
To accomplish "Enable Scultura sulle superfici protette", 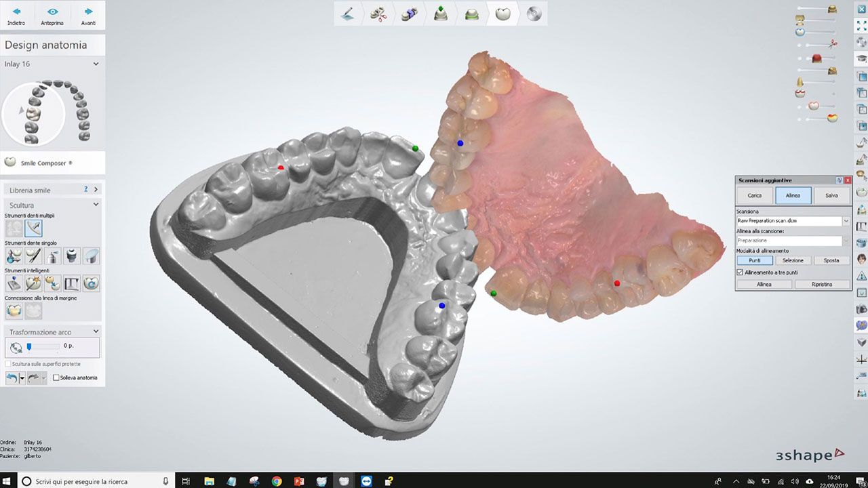I will pyautogui.click(x=7, y=363).
